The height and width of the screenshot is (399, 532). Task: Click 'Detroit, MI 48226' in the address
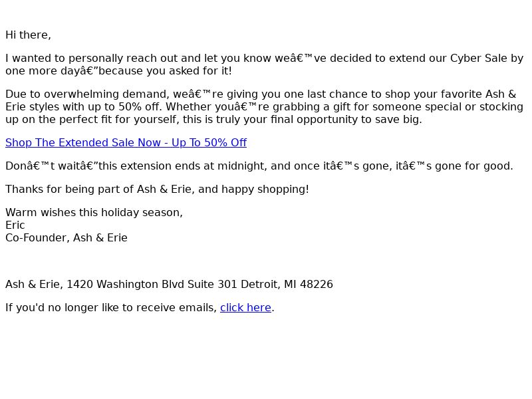[x=287, y=285]
